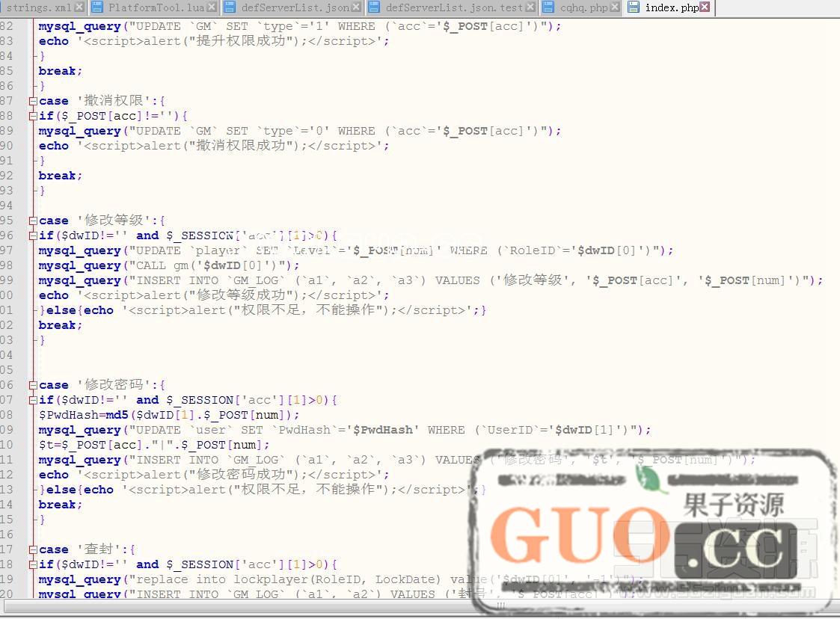
Task: Collapse the case '修改等级' fold marker
Action: click(x=32, y=221)
